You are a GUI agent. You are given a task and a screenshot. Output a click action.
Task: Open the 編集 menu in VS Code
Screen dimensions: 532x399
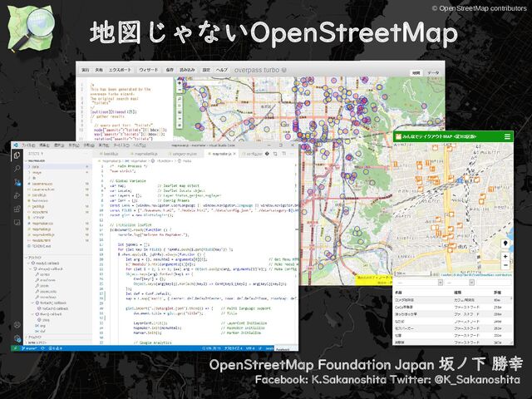44,145
